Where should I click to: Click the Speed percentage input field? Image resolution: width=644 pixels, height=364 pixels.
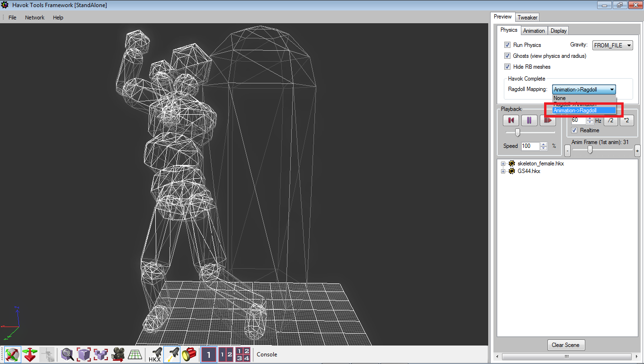tap(530, 146)
